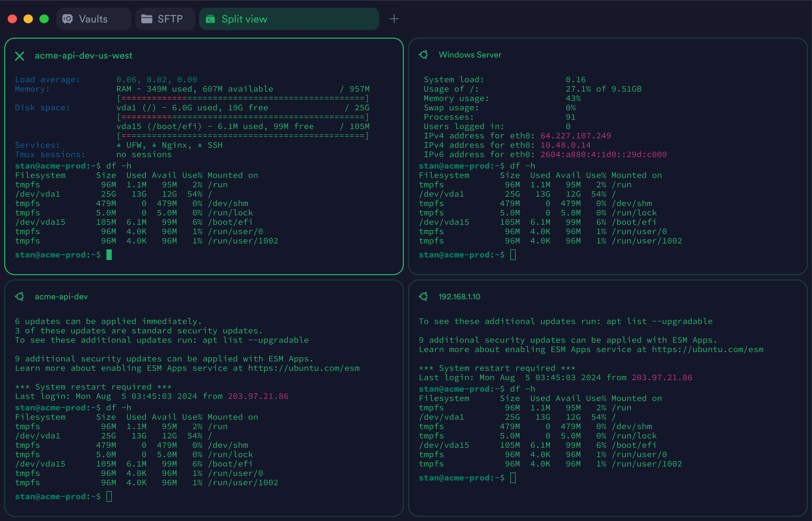Click Ubuntu icon in acme-api-dev pane
The image size is (812, 521).
[x=20, y=297]
